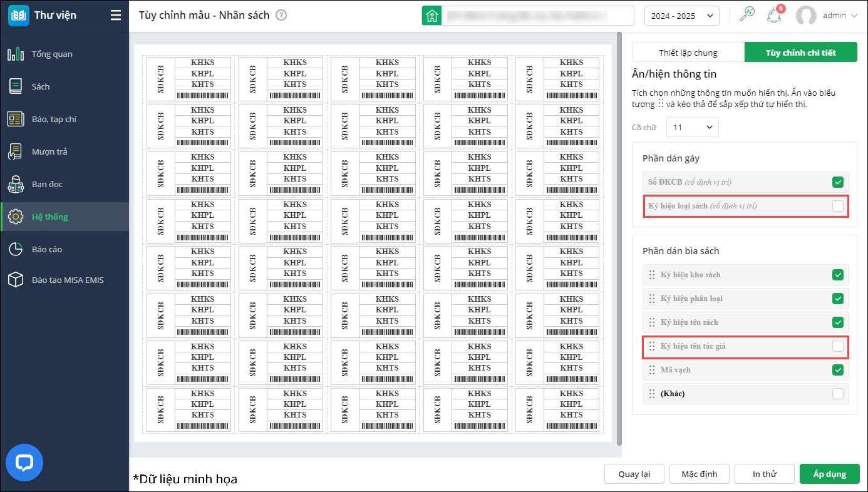Click the school name input field
Image resolution: width=868 pixels, height=492 pixels.
tap(537, 16)
